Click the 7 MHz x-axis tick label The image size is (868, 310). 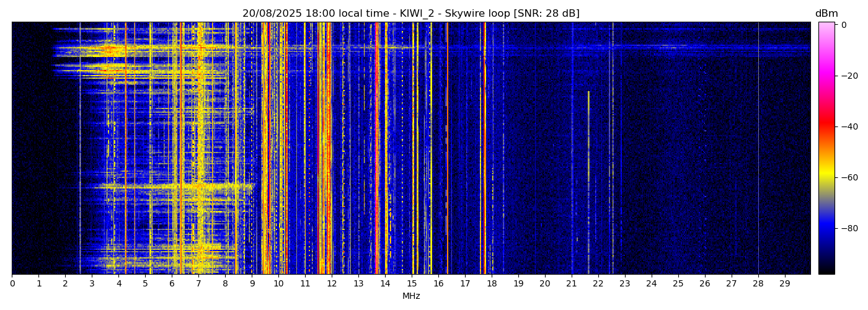pos(198,284)
